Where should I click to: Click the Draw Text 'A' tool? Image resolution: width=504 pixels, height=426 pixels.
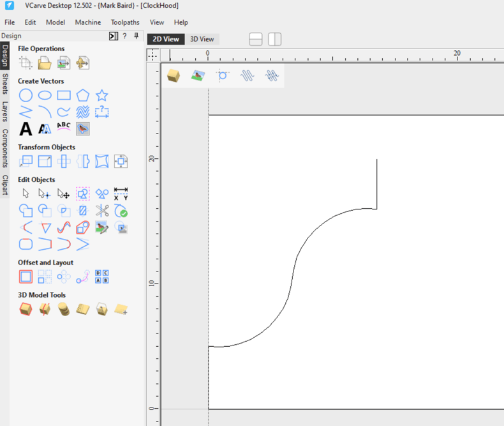pos(26,129)
